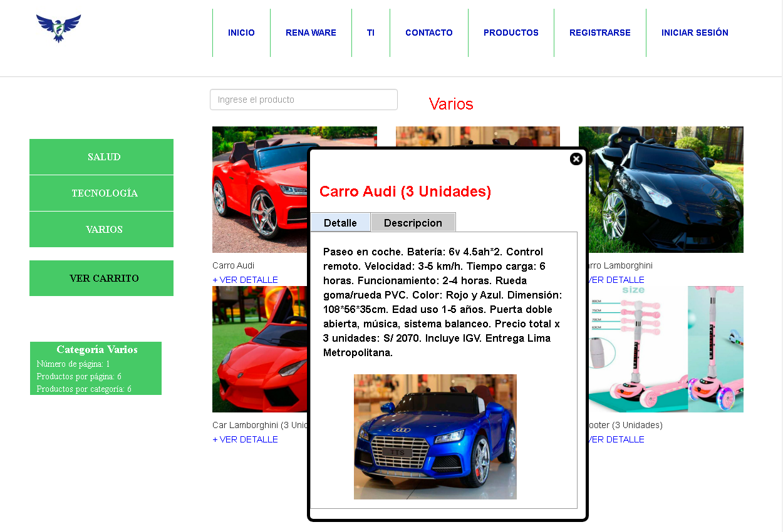Select the Detalle tab
Viewport: 783px width, 532px height.
[x=340, y=223]
